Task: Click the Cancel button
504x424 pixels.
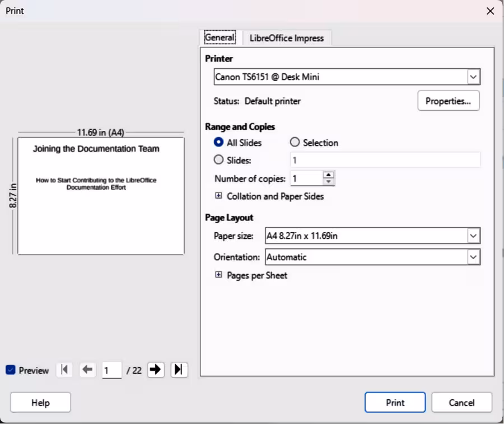Action: pos(461,403)
